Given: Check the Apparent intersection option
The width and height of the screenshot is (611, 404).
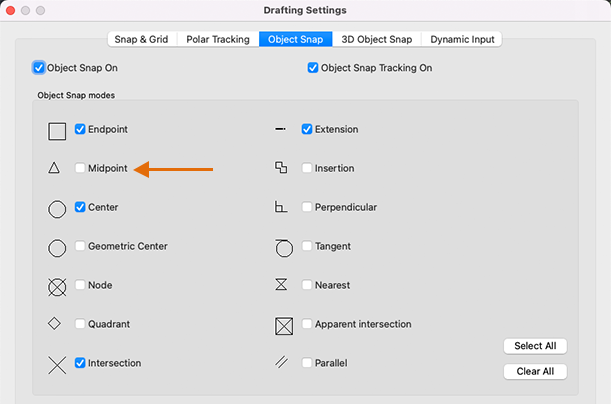Looking at the screenshot, I should pyautogui.click(x=307, y=325).
